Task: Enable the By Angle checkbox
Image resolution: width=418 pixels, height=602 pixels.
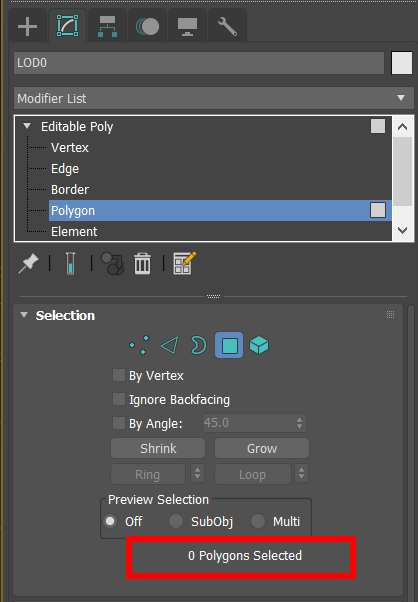Action: point(119,423)
